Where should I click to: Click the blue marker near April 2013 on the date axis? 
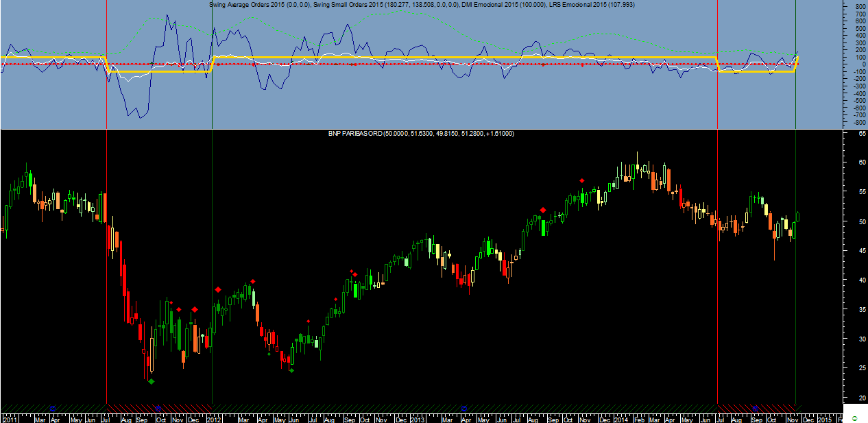coord(463,408)
